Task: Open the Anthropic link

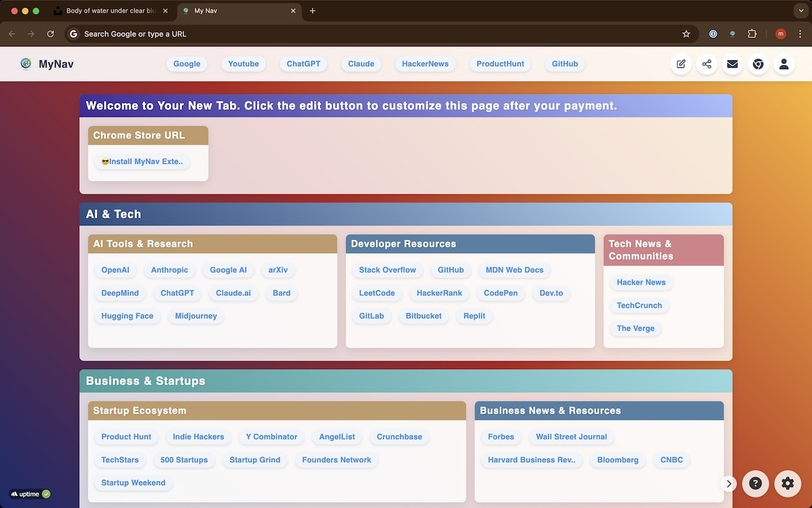Action: pos(169,271)
